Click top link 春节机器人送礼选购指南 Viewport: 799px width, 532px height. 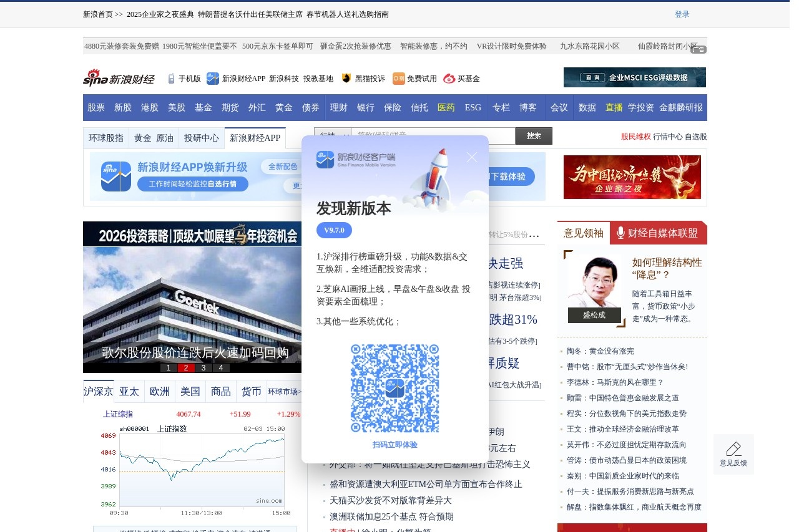348,14
